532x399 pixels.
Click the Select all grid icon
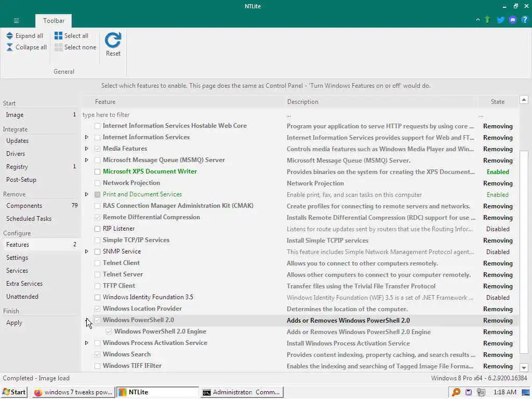tap(58, 36)
